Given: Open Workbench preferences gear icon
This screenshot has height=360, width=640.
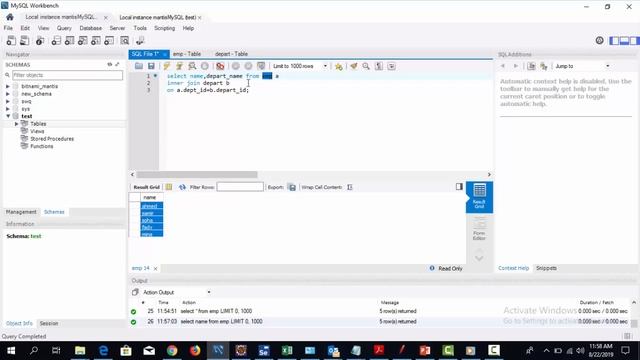Looking at the screenshot, I should (x=599, y=40).
